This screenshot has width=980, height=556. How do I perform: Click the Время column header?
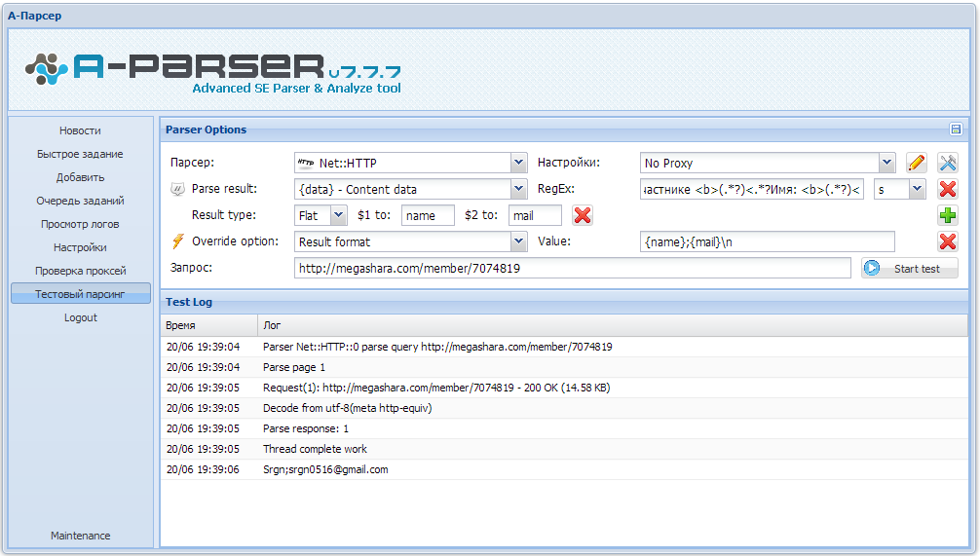point(209,325)
